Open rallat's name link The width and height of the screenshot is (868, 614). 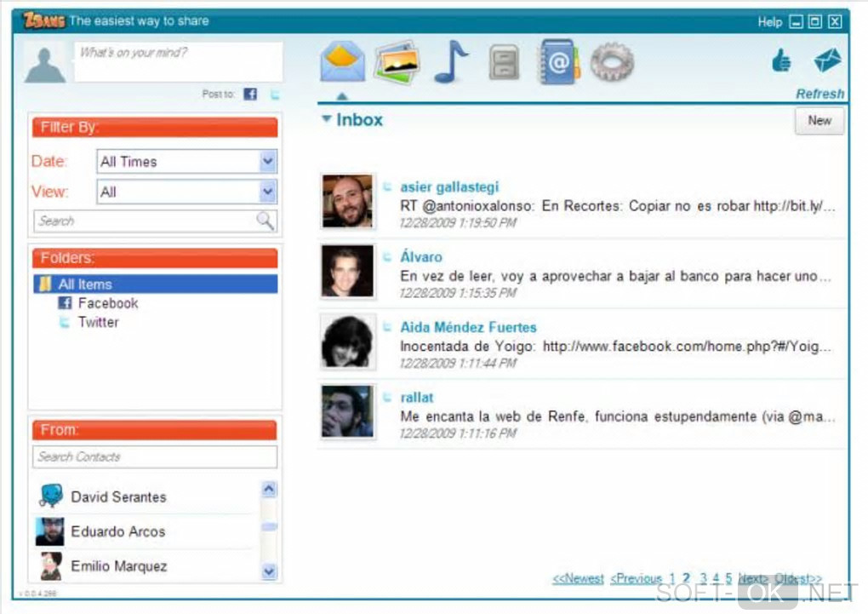[417, 397]
